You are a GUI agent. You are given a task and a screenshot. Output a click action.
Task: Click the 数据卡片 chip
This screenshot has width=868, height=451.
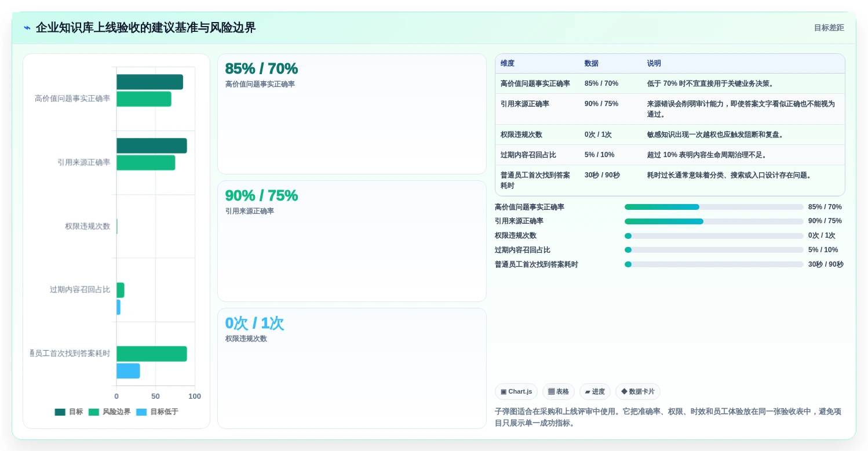(638, 392)
